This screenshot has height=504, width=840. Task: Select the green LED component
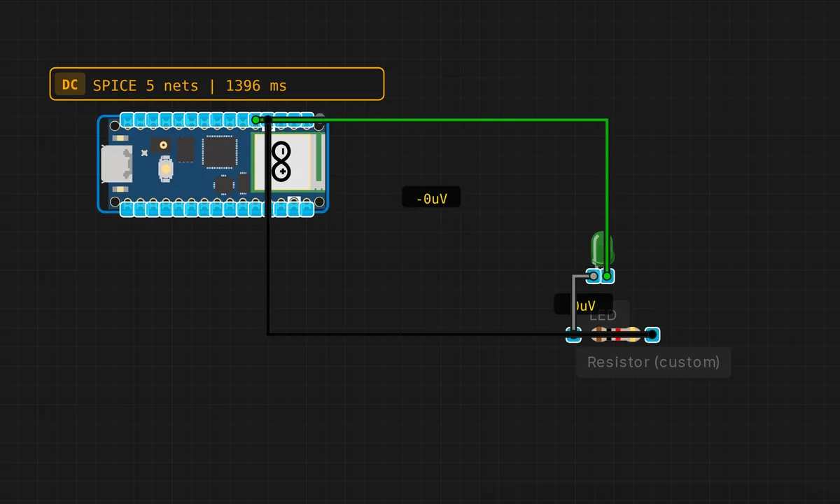(601, 250)
